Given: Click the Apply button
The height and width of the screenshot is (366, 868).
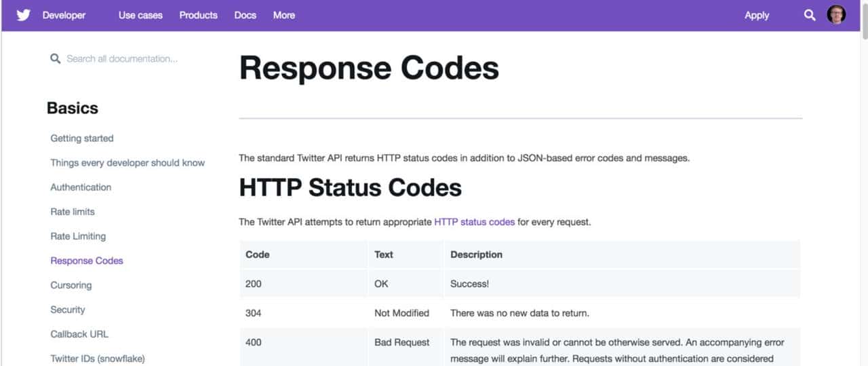Looking at the screenshot, I should [x=757, y=15].
